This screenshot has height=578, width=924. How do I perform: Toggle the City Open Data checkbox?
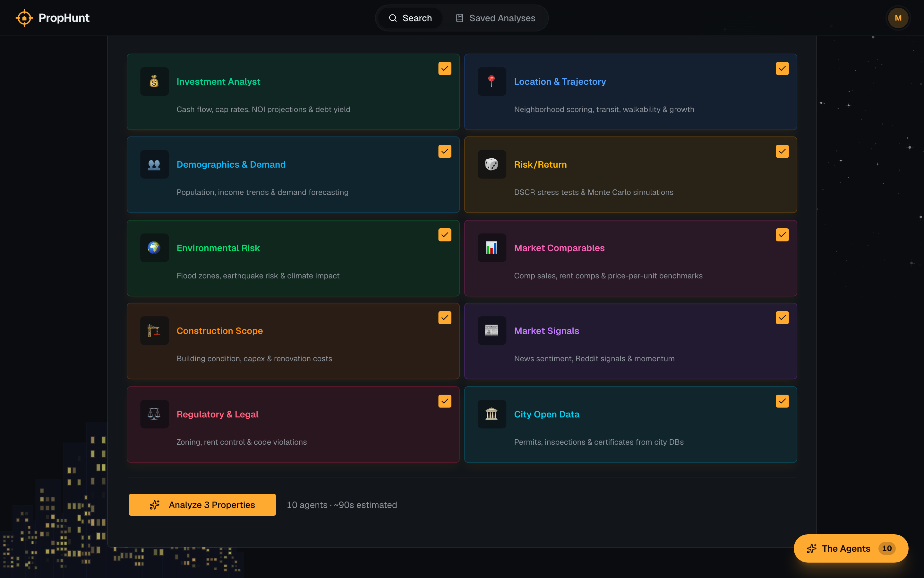(x=782, y=401)
